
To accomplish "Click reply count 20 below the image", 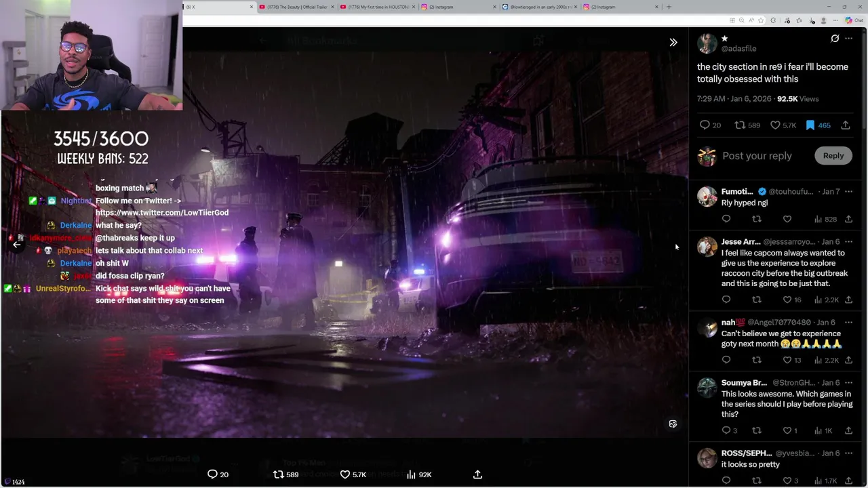I will click(x=218, y=474).
